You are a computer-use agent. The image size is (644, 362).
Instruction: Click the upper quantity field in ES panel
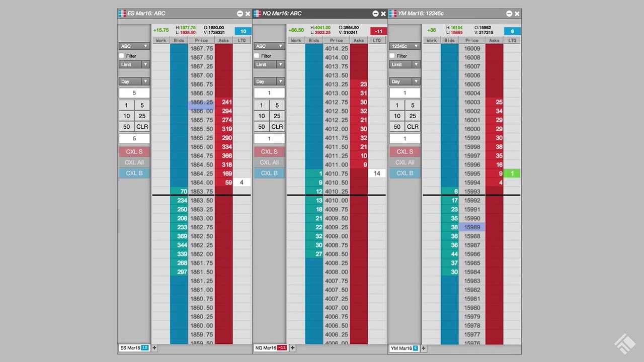(x=134, y=93)
